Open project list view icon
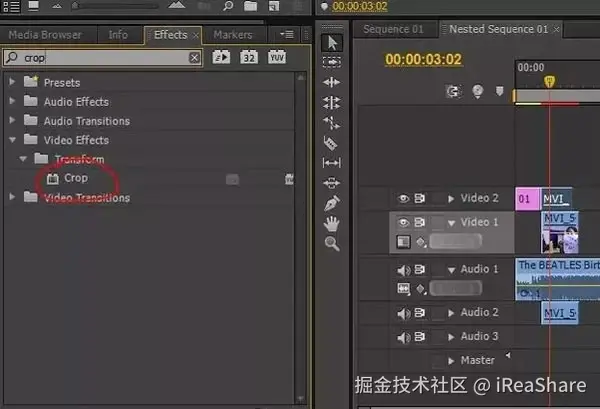Screen dimensions: 600x409 [x=11, y=6]
